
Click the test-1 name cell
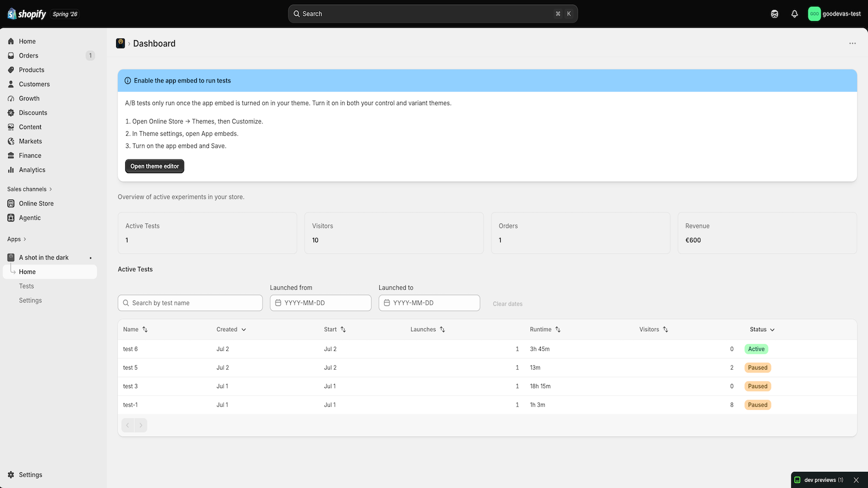click(x=130, y=405)
